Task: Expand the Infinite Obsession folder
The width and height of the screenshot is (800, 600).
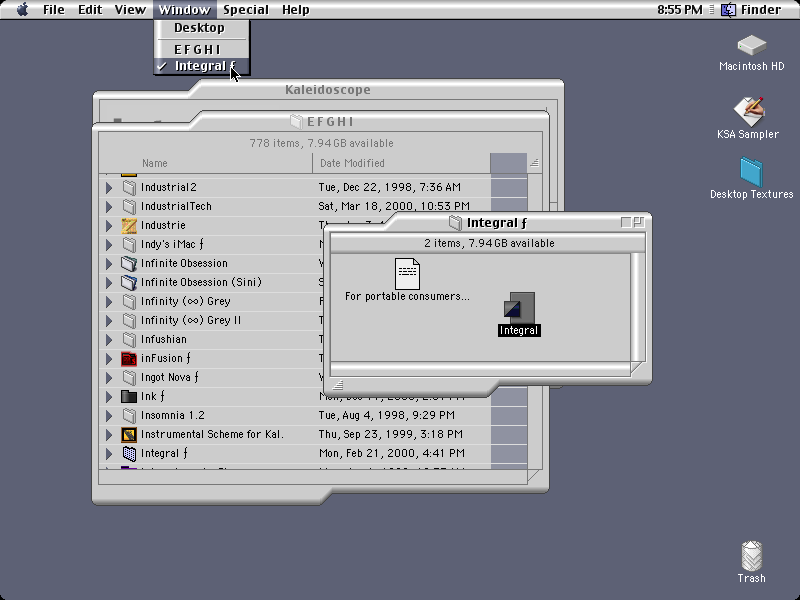Action: 109,264
